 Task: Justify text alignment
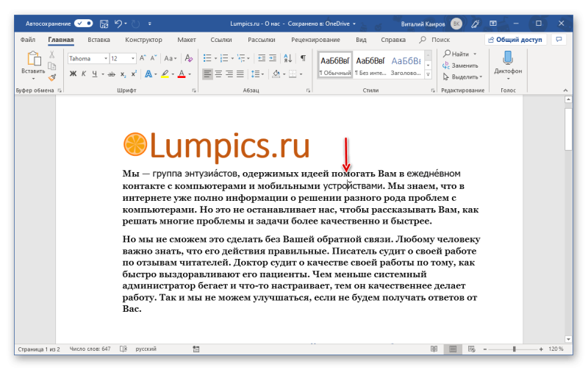point(240,74)
